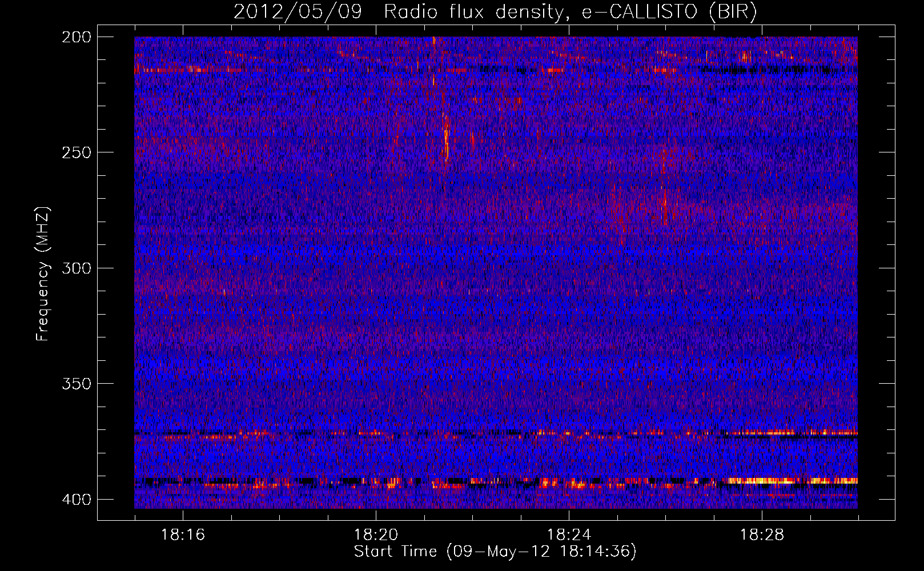924x571 pixels.
Task: Click the 250 frequency tick label
Action: [x=76, y=152]
